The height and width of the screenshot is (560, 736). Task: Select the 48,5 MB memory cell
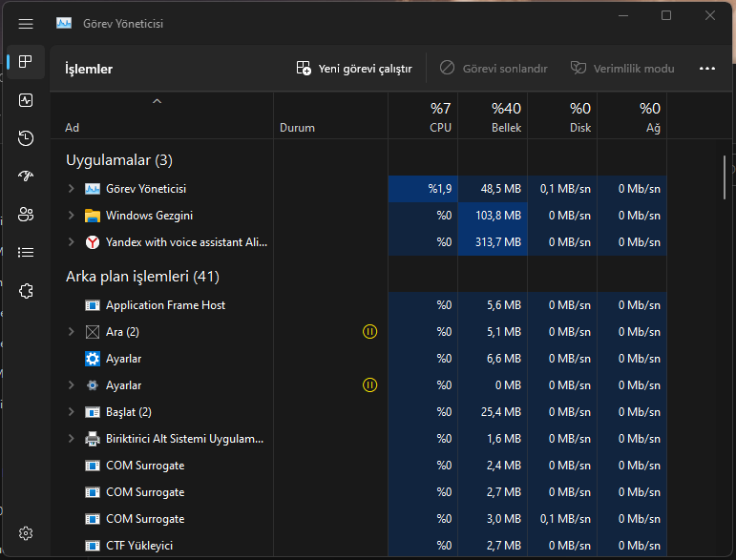pyautogui.click(x=493, y=189)
